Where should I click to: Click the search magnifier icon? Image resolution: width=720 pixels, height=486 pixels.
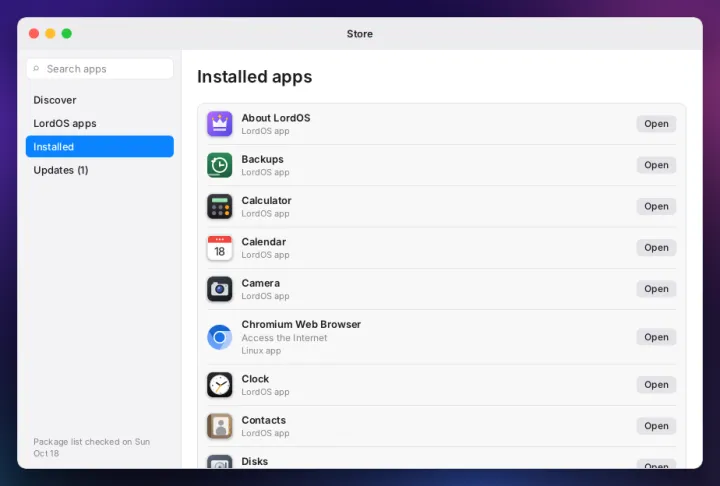36,68
